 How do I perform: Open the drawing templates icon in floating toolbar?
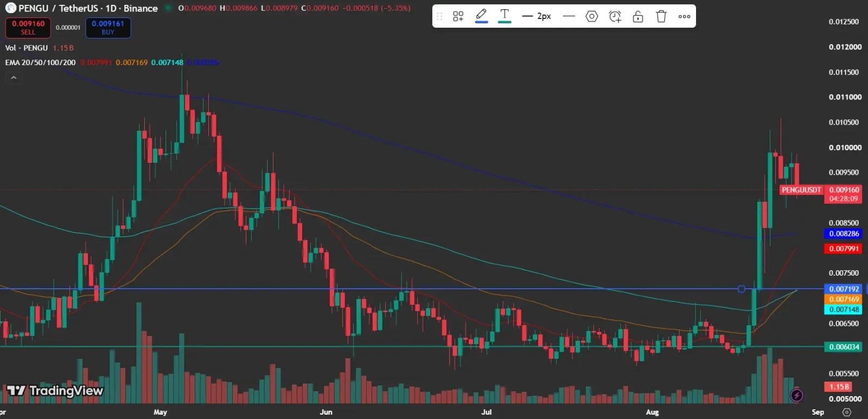[x=458, y=16]
